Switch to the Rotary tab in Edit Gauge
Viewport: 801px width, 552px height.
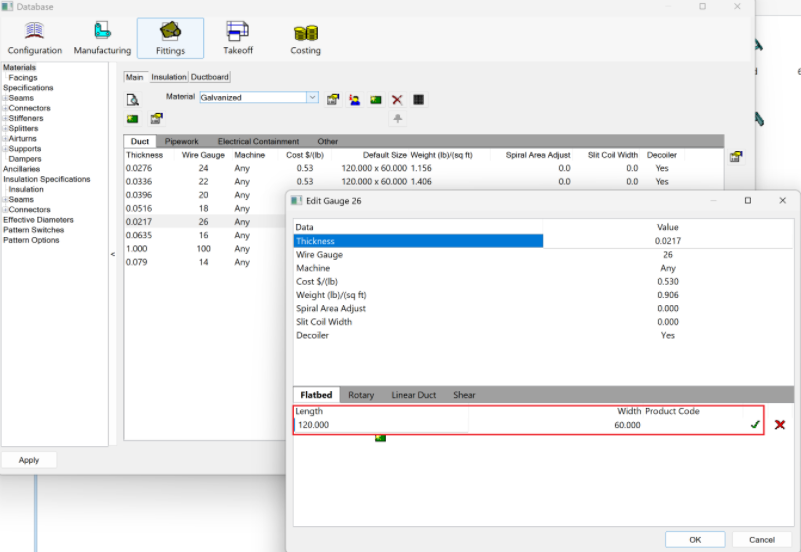tap(361, 395)
